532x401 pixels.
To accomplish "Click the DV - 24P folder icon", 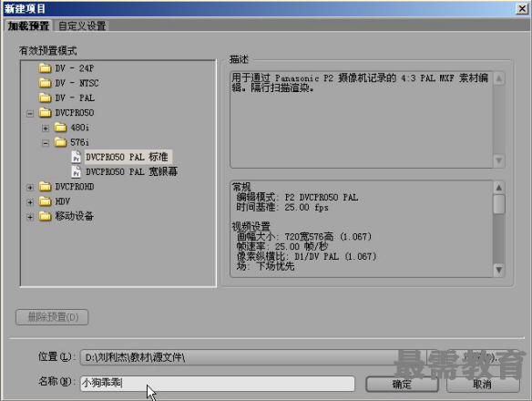I will (45, 68).
